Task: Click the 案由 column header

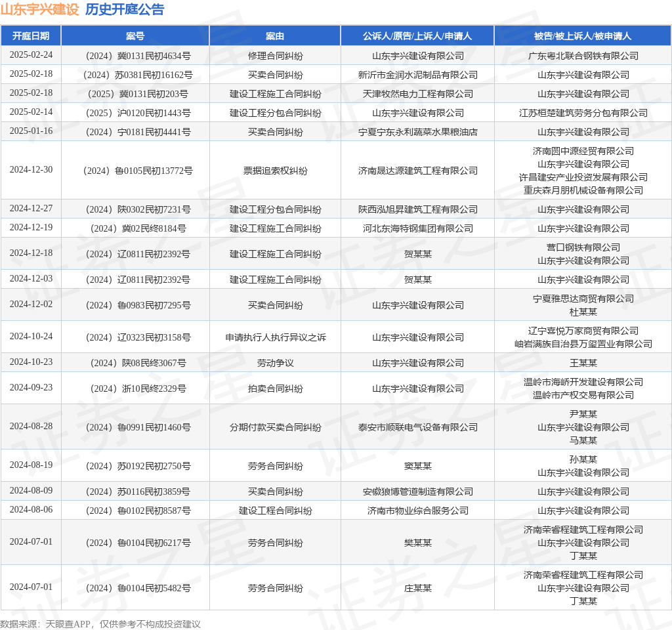Action: 275,36
